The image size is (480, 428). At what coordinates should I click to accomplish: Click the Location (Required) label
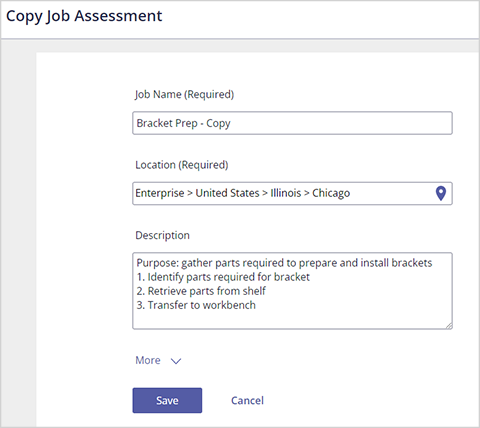pyautogui.click(x=182, y=165)
